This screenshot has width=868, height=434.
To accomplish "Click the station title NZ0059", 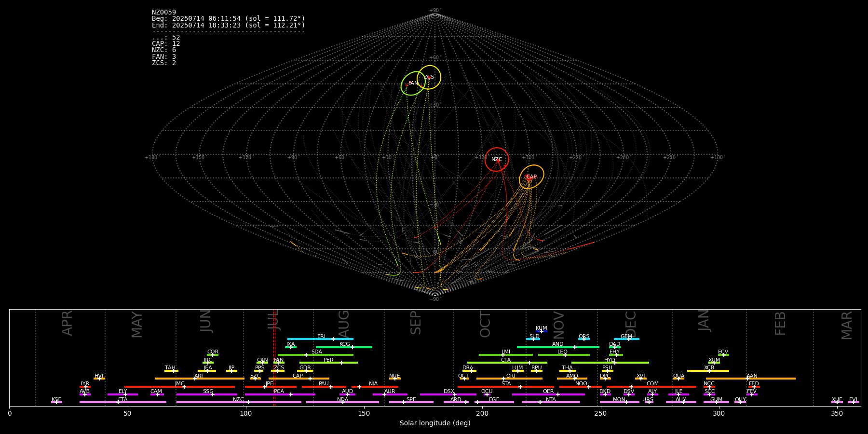I will pos(164,13).
